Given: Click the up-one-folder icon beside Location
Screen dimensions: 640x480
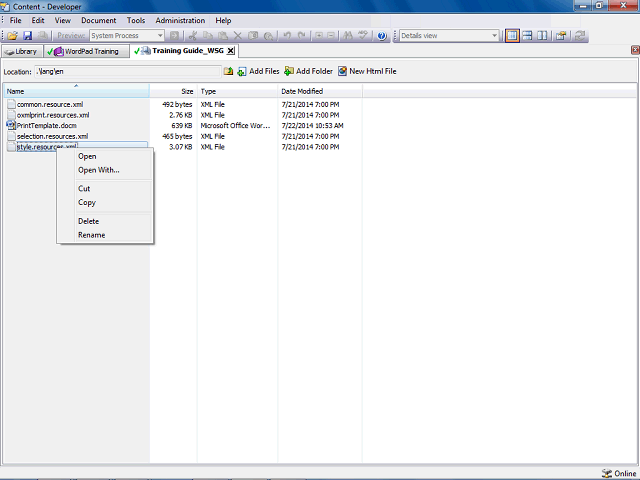Looking at the screenshot, I should [229, 71].
